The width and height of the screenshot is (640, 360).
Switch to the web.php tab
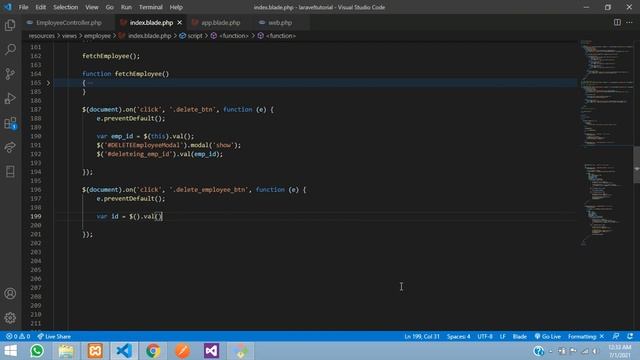280,22
